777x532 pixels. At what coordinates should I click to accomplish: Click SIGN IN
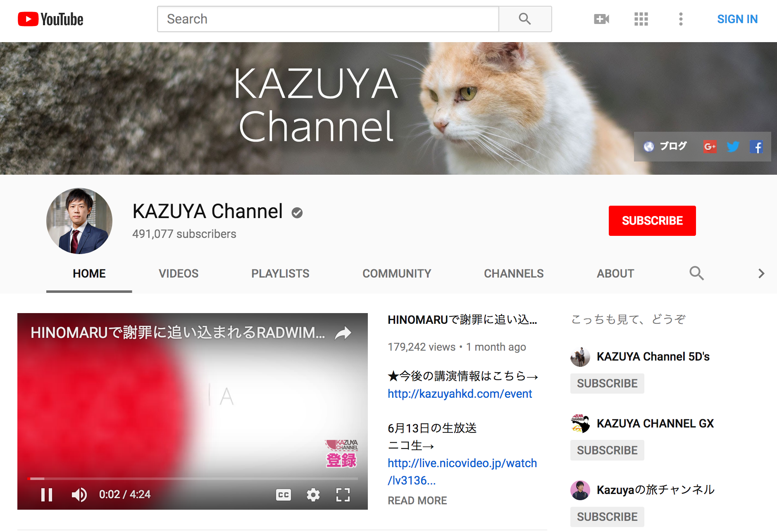[x=737, y=19]
